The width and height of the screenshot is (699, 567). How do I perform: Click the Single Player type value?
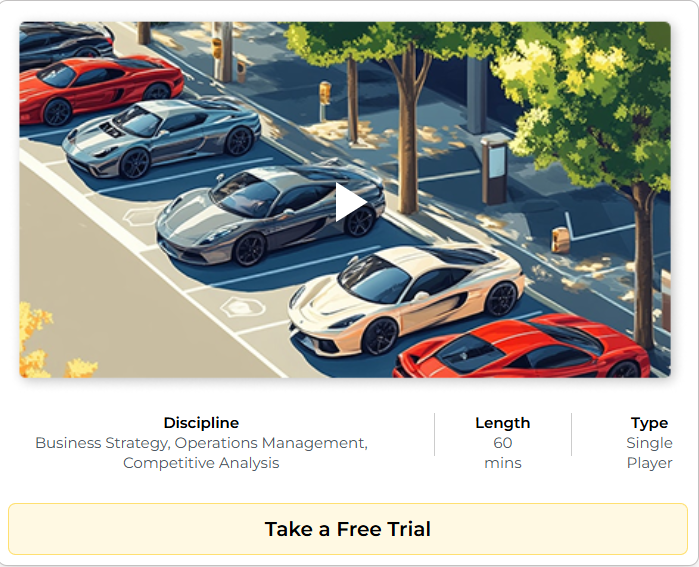[x=649, y=452]
